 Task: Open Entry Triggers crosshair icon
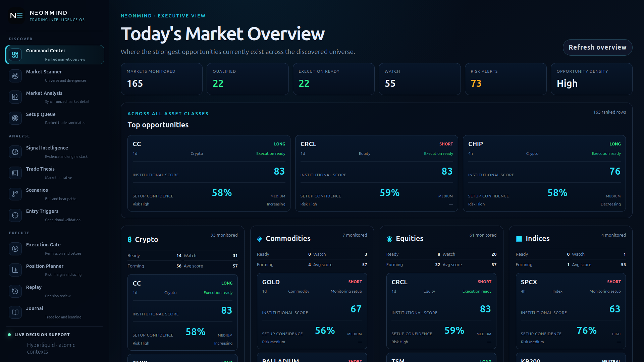pyautogui.click(x=15, y=215)
